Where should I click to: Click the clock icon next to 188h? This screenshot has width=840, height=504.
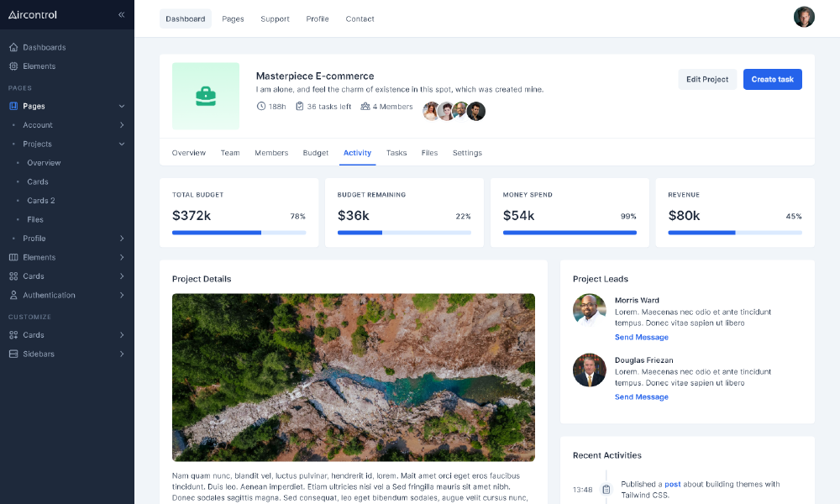click(261, 107)
